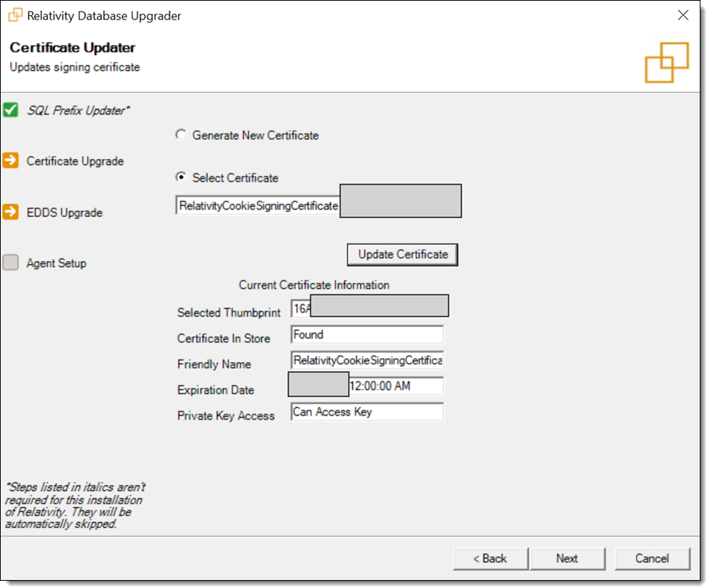The image size is (707, 588).
Task: Click the green checkmark beside SQL Prefix Updater
Action: coord(11,110)
